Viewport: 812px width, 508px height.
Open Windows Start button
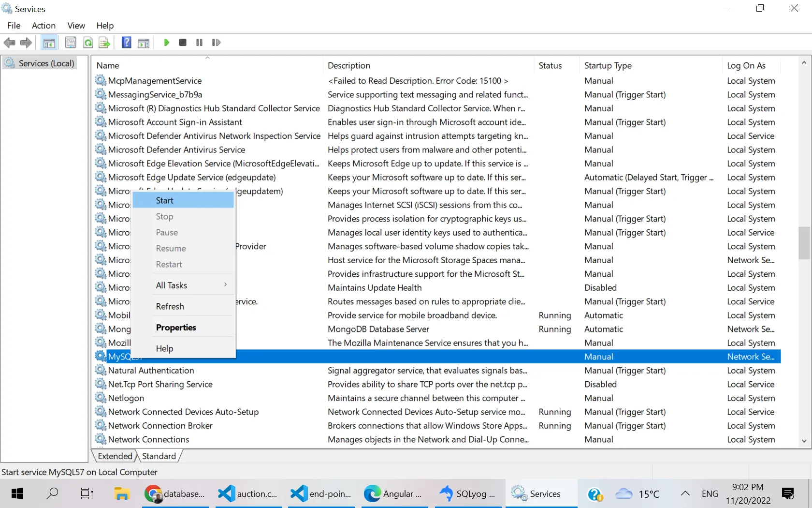point(17,493)
